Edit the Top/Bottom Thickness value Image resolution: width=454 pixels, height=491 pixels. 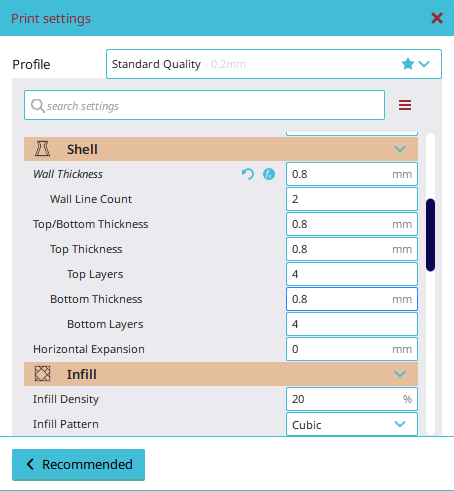[352, 224]
